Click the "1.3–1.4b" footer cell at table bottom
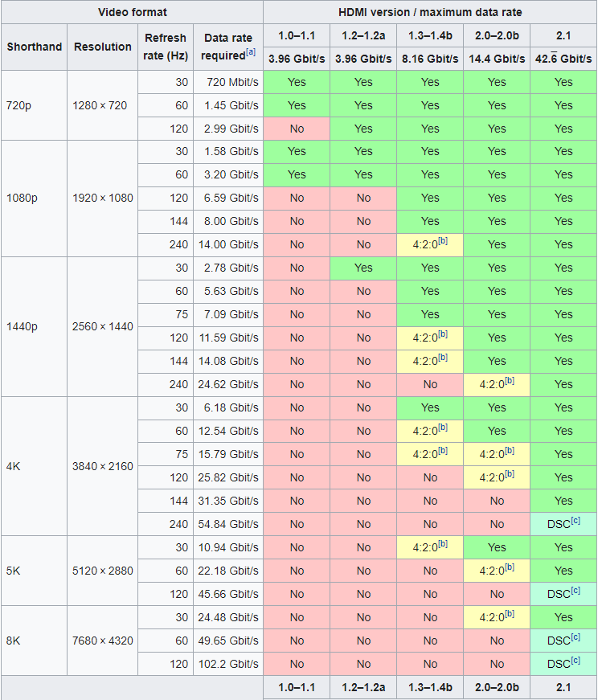This screenshot has height=700, width=598. (430, 688)
